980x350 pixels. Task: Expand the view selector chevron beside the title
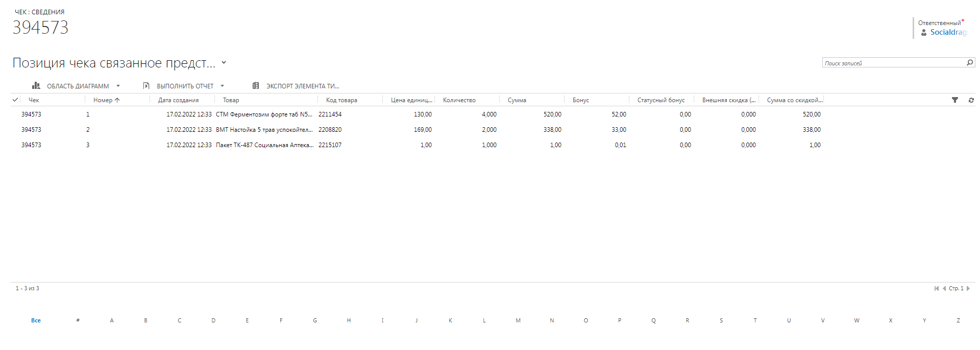(224, 63)
